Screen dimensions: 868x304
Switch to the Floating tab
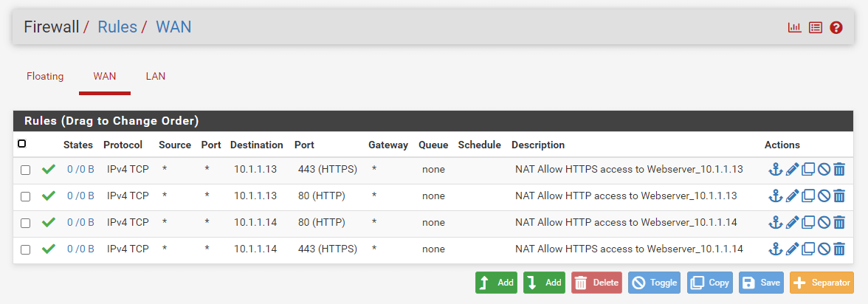[x=45, y=77]
